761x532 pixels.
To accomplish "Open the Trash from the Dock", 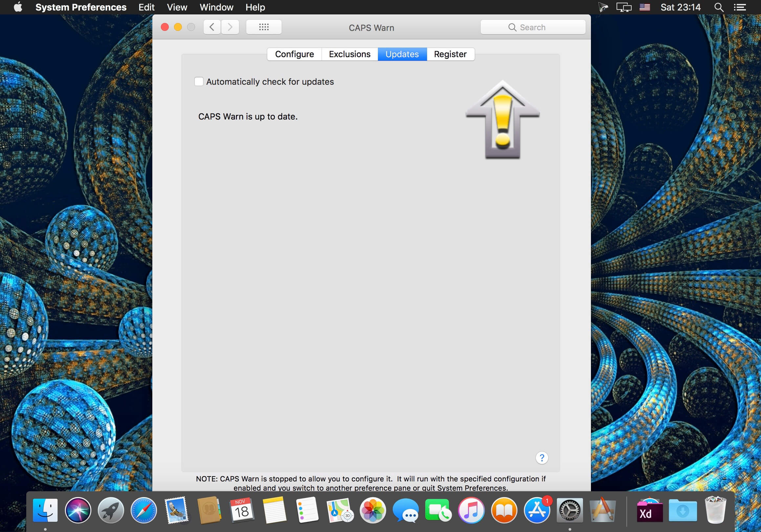I will pyautogui.click(x=716, y=510).
